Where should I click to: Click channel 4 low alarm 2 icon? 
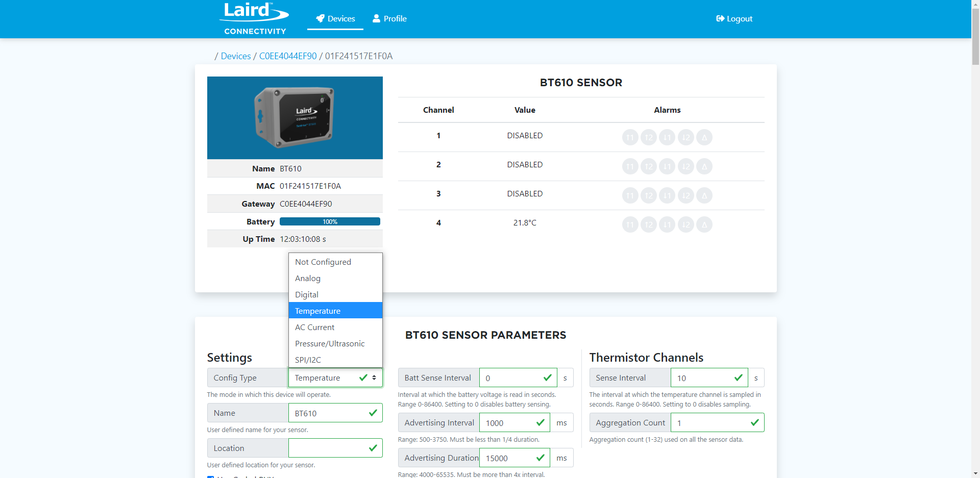685,224
